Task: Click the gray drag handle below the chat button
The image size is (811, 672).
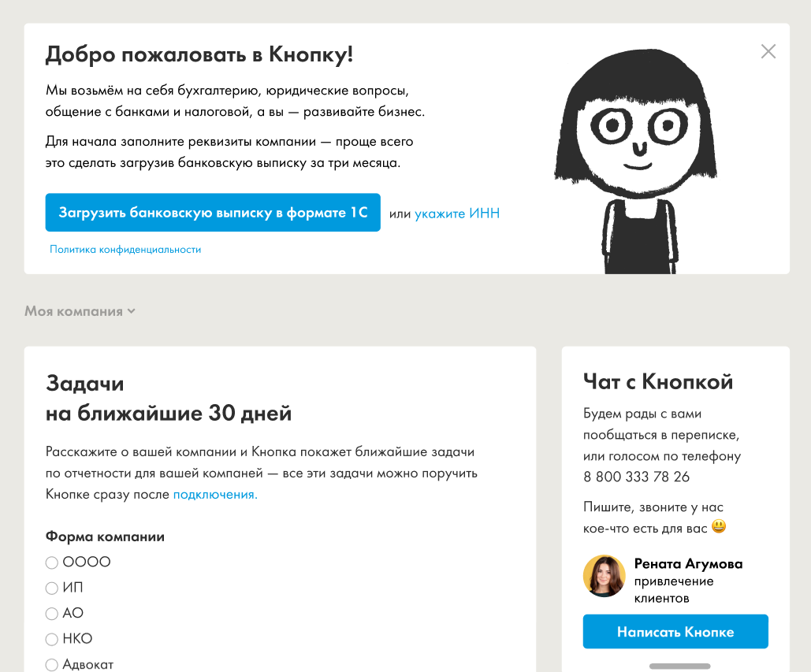Action: tap(679, 666)
